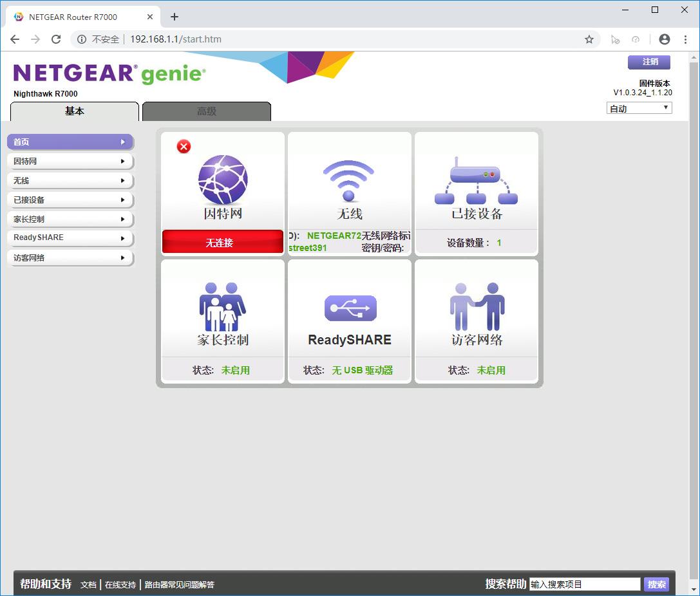Click the NETGEAR genie logo
The image size is (700, 596).
(110, 73)
